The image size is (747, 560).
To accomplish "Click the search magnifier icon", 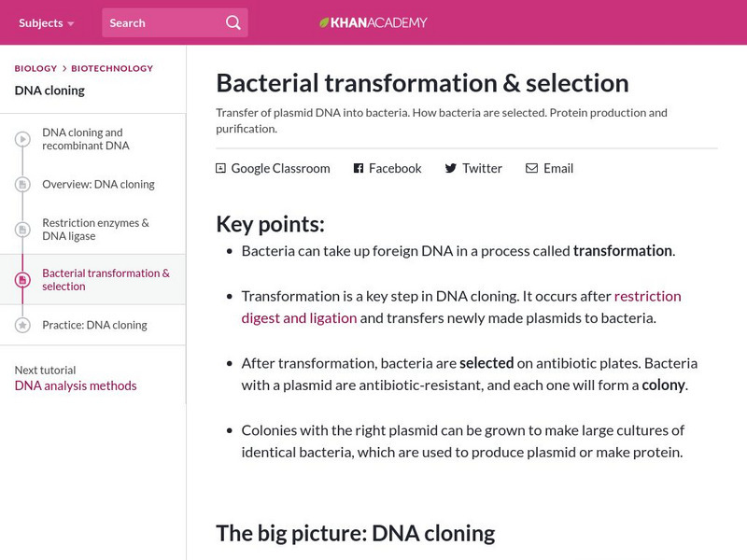I will coord(233,21).
